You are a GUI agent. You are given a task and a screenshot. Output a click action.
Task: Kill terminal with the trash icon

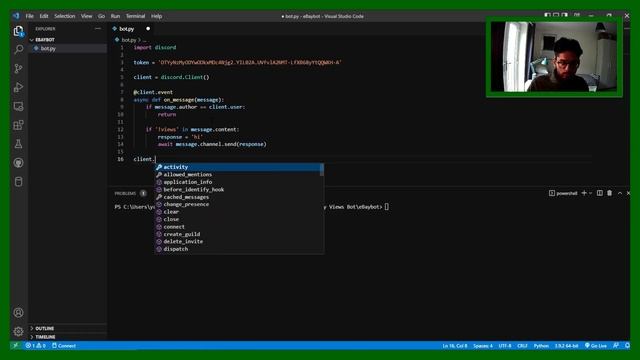609,193
